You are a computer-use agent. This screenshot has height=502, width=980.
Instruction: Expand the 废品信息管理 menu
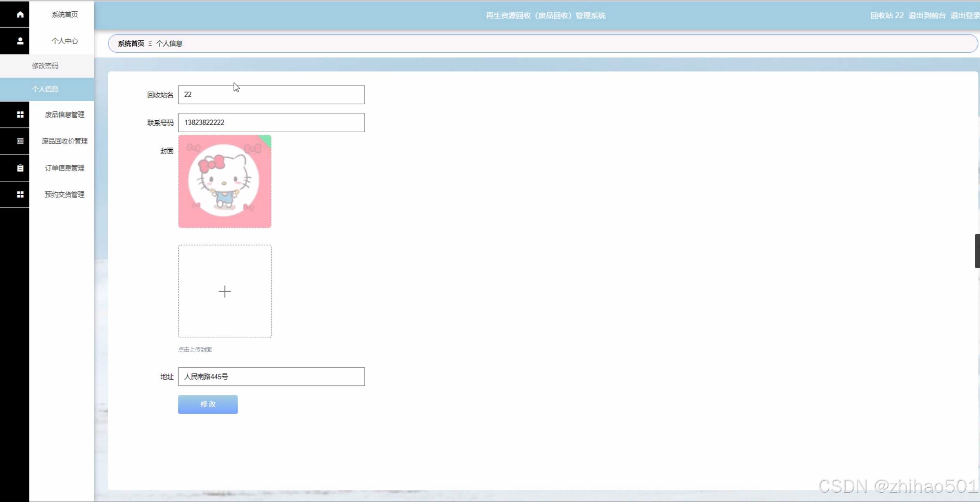[x=64, y=114]
